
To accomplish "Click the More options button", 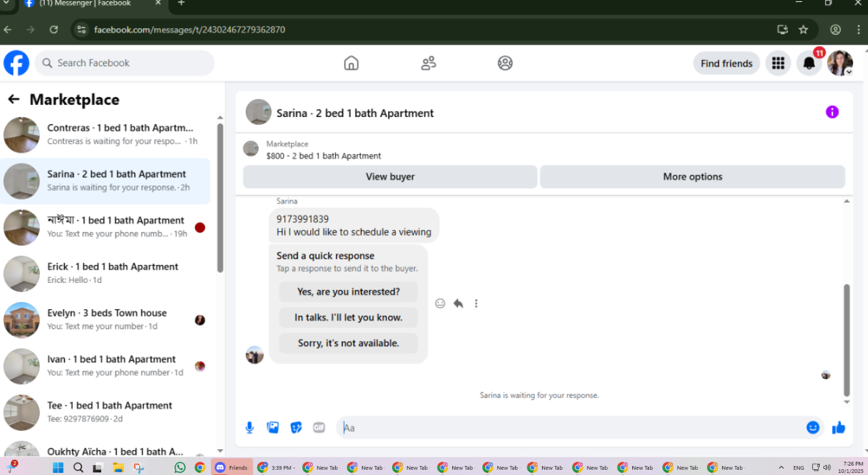I will click(x=693, y=176).
